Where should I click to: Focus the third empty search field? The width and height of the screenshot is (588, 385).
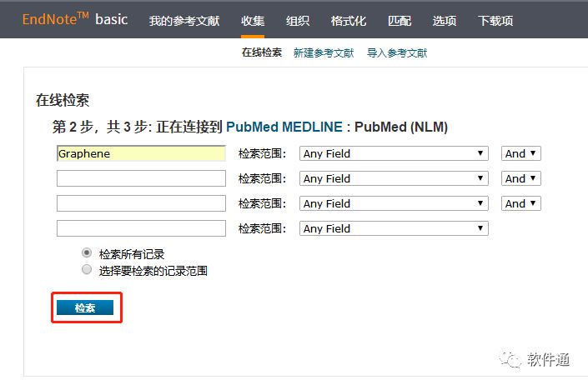[x=142, y=203]
